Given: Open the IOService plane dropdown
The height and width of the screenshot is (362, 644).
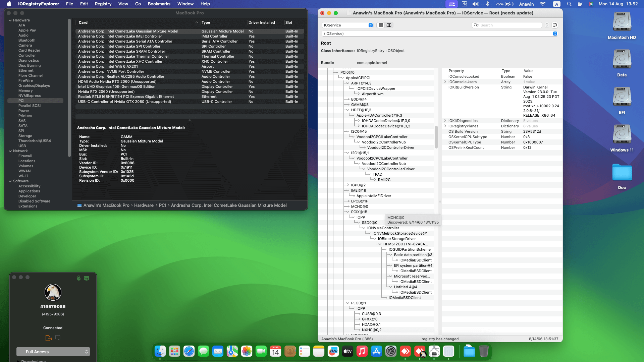Looking at the screenshot, I should [347, 25].
